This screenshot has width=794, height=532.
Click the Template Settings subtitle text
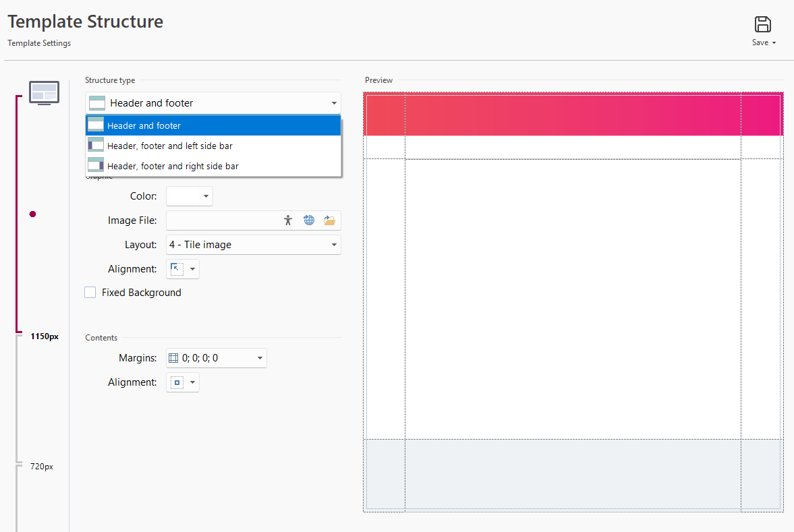click(x=39, y=43)
